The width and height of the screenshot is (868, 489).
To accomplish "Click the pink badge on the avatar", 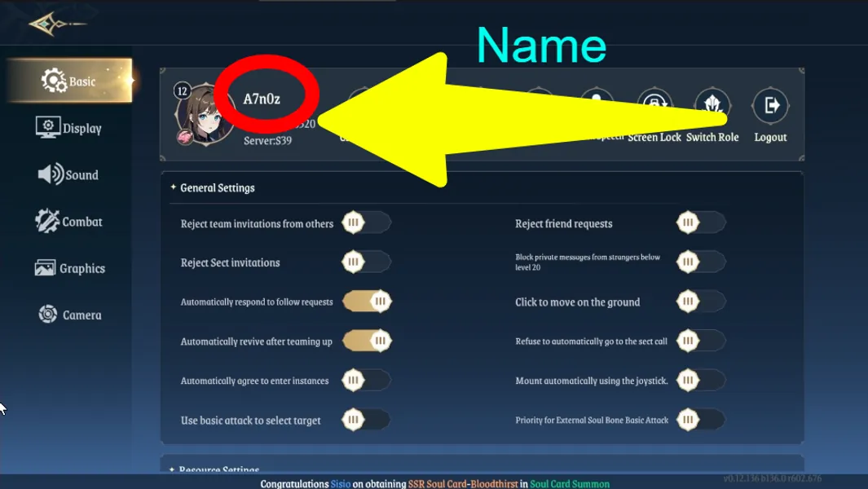I will [x=185, y=138].
